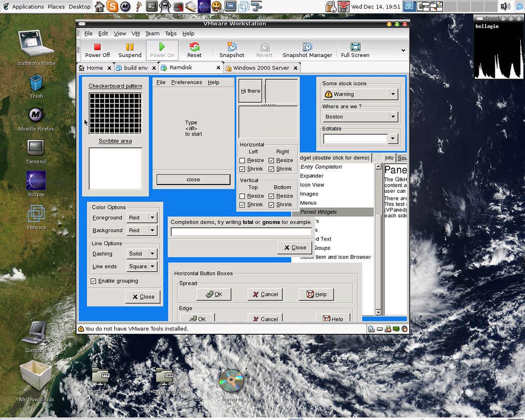This screenshot has width=525, height=420.
Task: Enable the Enable grouping checkbox
Action: coord(93,281)
